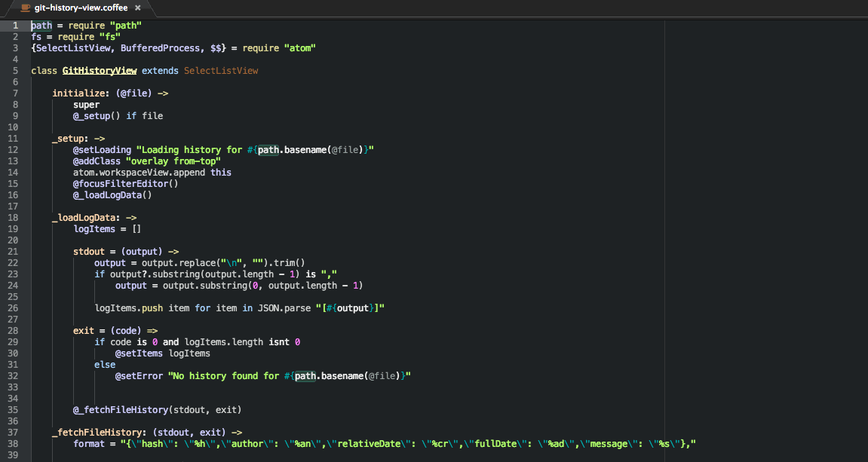Click '@setItems logItems' on line 30
This screenshot has height=462, width=868.
[x=163, y=353]
